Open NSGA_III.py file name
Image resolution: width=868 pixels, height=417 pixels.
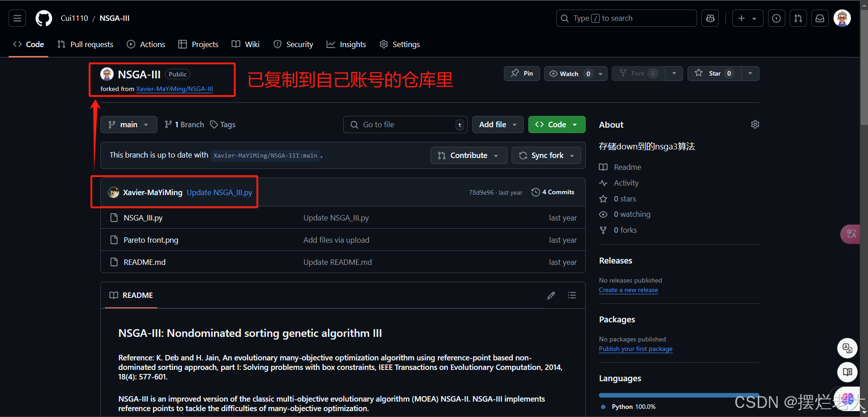point(143,218)
